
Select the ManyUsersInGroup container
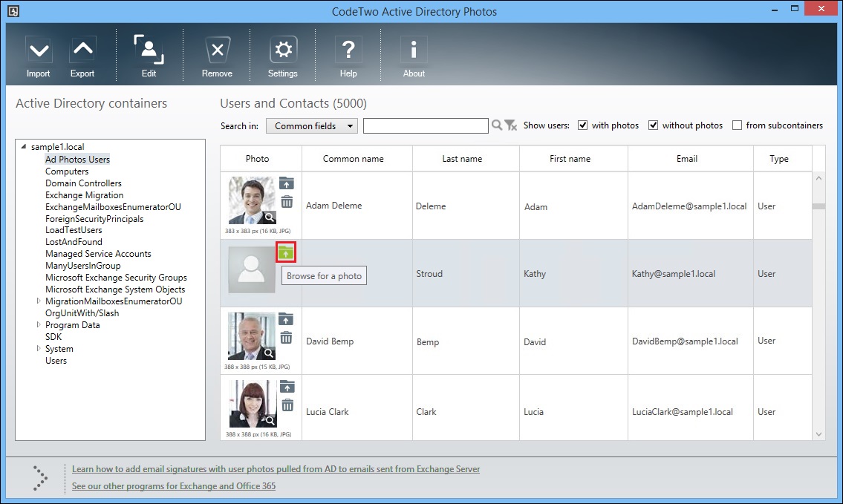point(82,266)
